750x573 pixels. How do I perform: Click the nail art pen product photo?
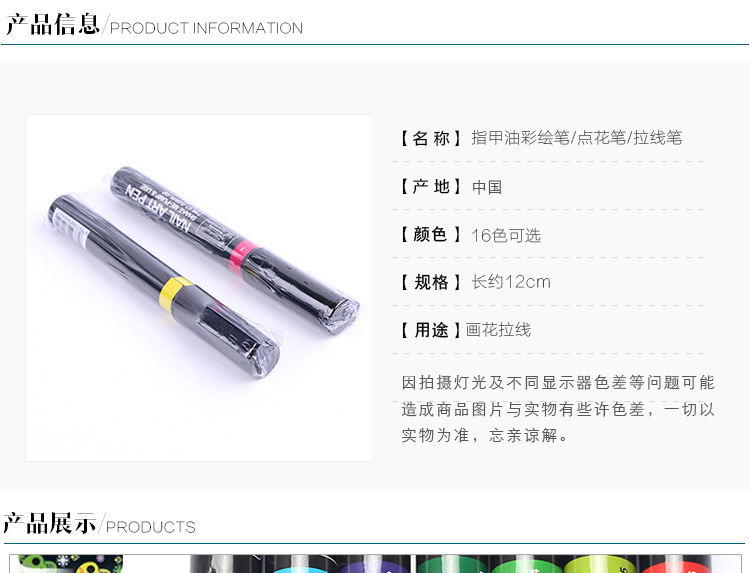click(x=199, y=288)
